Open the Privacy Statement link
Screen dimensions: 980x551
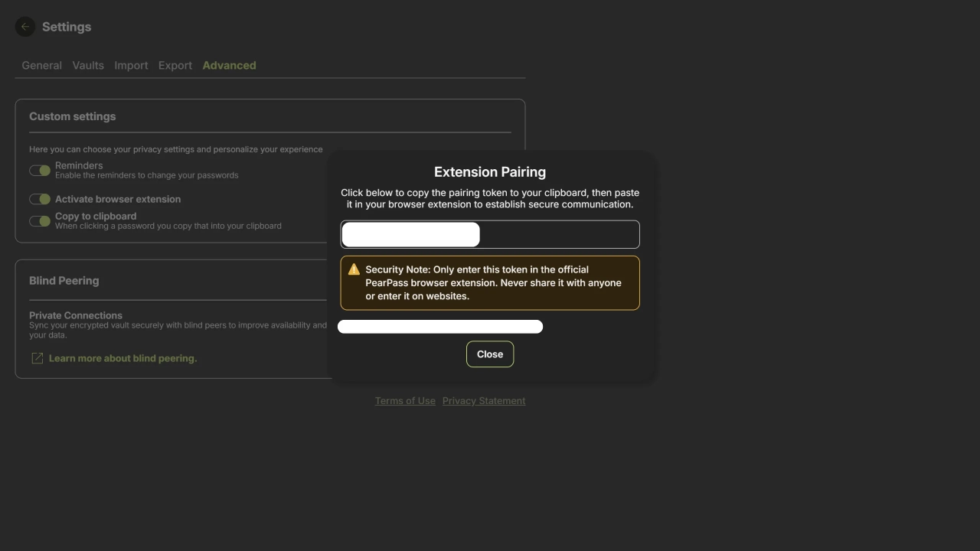click(484, 401)
